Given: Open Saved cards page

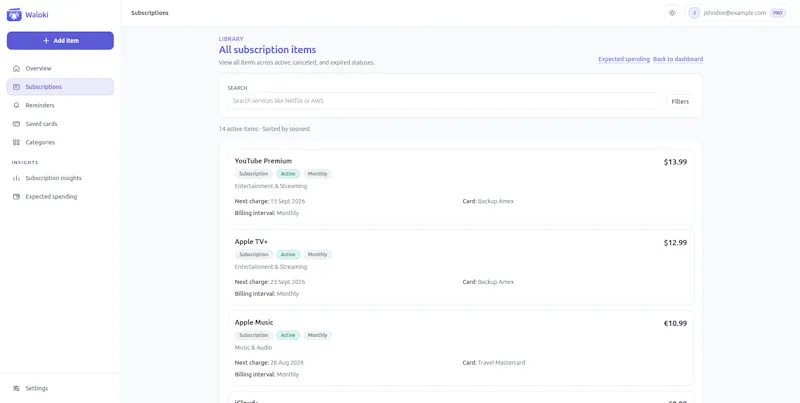Looking at the screenshot, I should click(60, 124).
